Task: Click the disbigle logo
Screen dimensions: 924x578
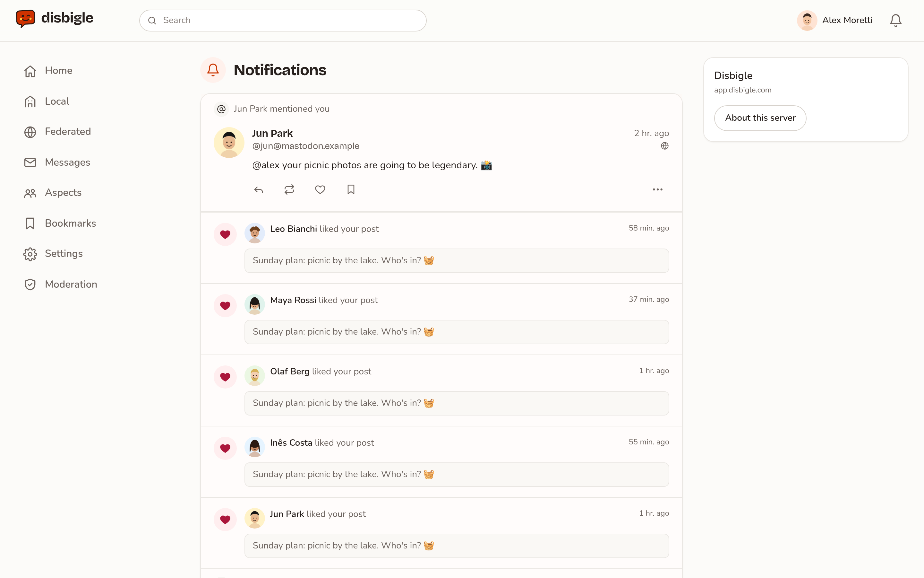Action: 55,18
